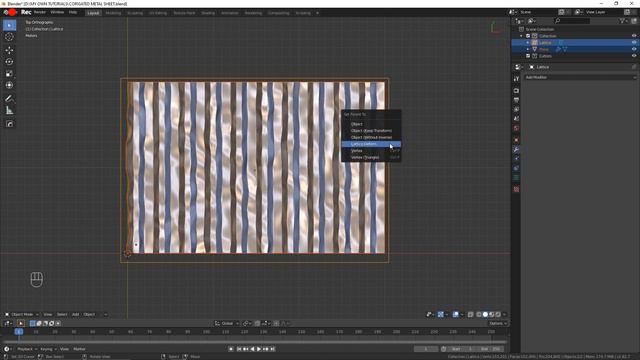
Task: Select the Scale tool
Action: [x=9, y=73]
